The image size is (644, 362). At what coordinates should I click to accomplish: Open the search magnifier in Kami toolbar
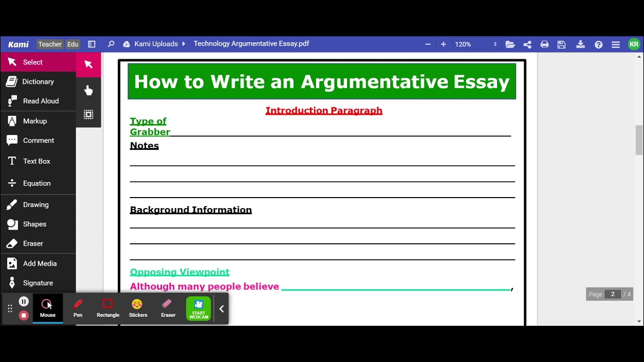[111, 44]
